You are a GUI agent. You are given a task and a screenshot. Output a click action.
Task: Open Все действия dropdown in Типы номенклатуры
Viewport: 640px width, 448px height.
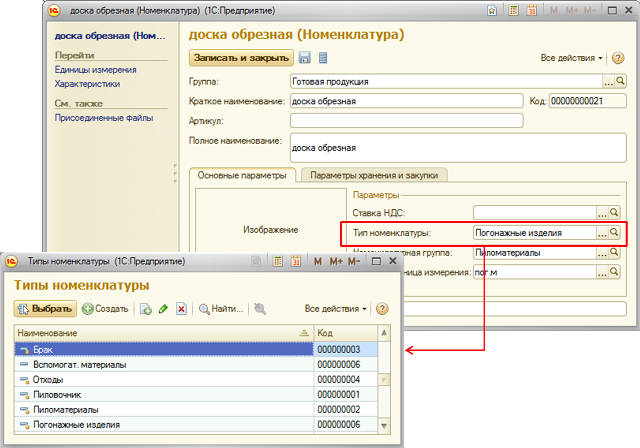pos(336,309)
